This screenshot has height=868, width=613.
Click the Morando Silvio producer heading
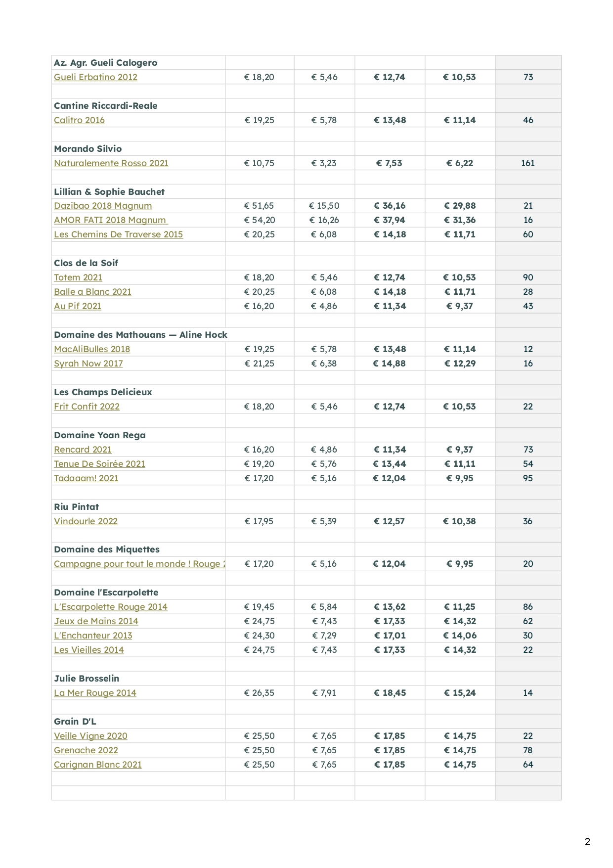(88, 149)
